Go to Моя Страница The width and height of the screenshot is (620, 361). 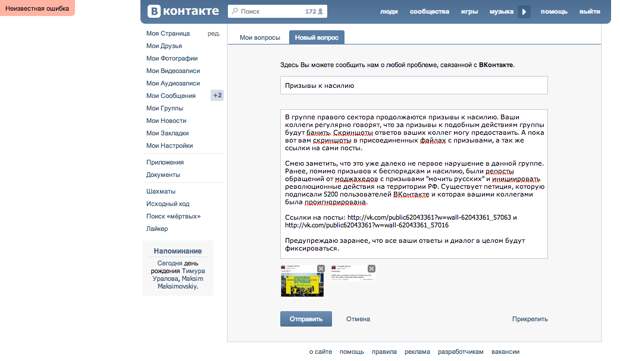pyautogui.click(x=168, y=34)
